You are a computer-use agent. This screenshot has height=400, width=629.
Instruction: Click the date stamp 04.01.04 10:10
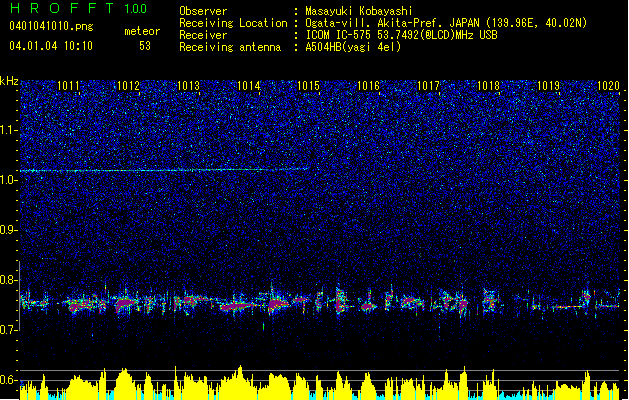(x=51, y=45)
